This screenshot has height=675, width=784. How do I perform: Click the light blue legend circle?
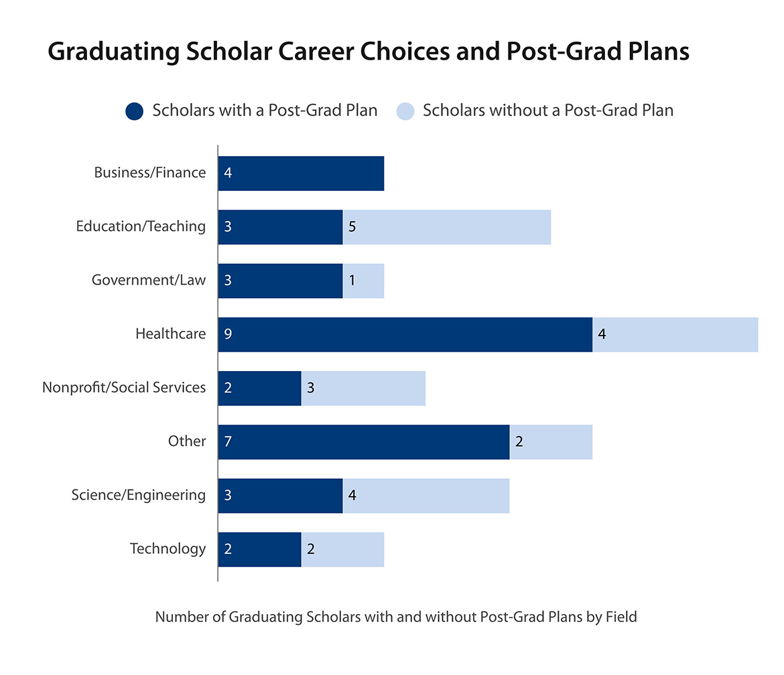(x=405, y=111)
